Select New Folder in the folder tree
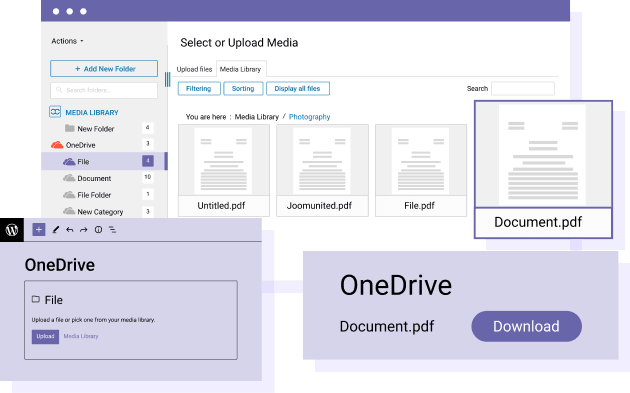630x393 pixels. (x=96, y=129)
